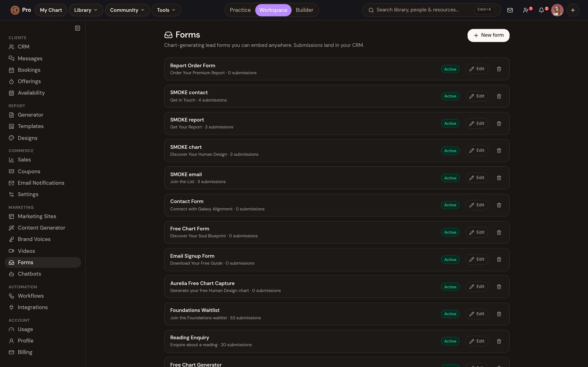The width and height of the screenshot is (588, 367).
Task: Open the Tools dropdown menu
Action: pyautogui.click(x=166, y=10)
